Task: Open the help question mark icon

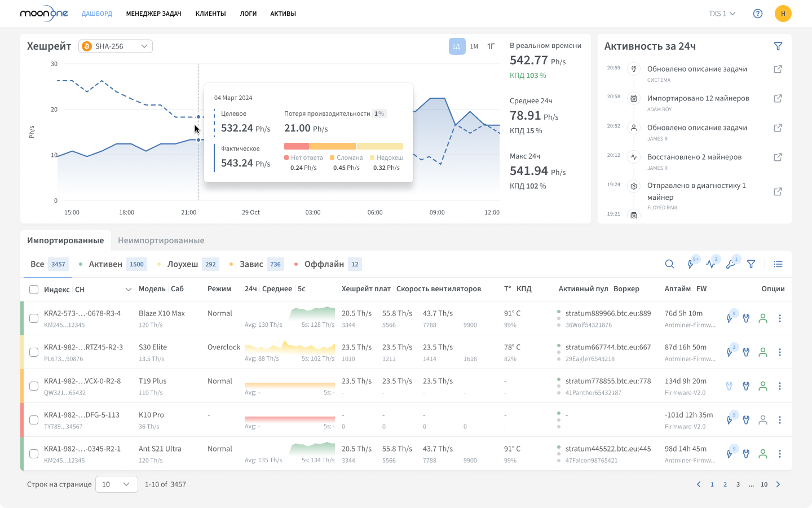Action: pyautogui.click(x=758, y=14)
